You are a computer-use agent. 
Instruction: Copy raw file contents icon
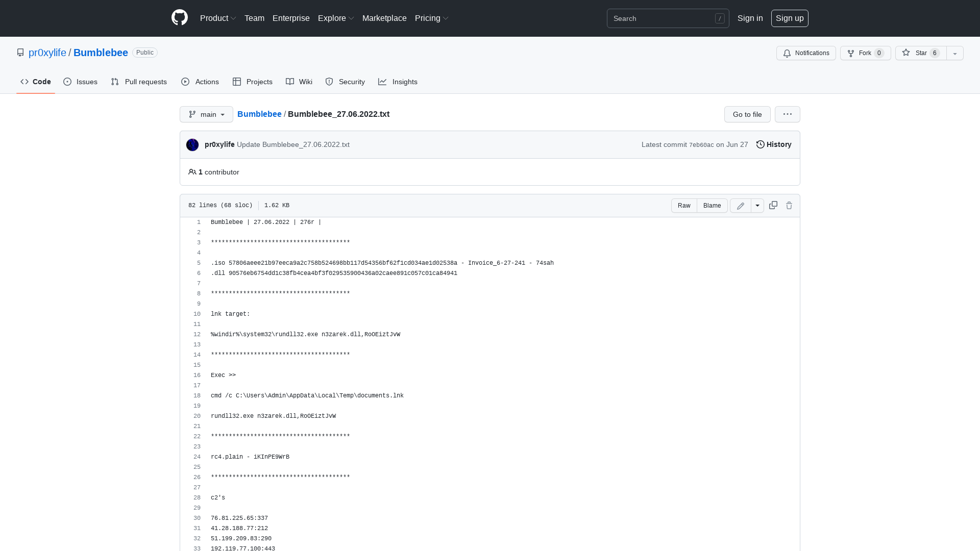click(x=773, y=205)
